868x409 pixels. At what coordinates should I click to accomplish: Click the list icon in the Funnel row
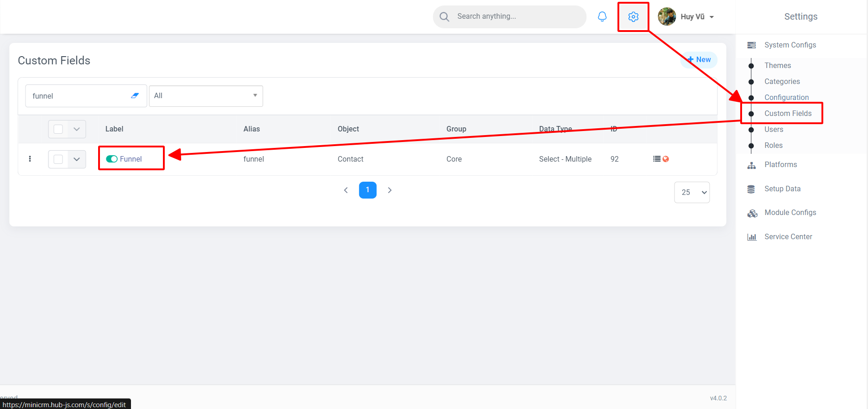pyautogui.click(x=657, y=159)
